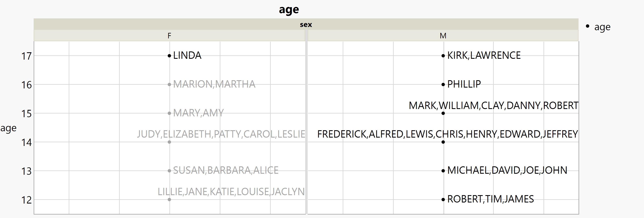Select the female data point at age 14
The width and height of the screenshot is (644, 218).
pos(169,142)
